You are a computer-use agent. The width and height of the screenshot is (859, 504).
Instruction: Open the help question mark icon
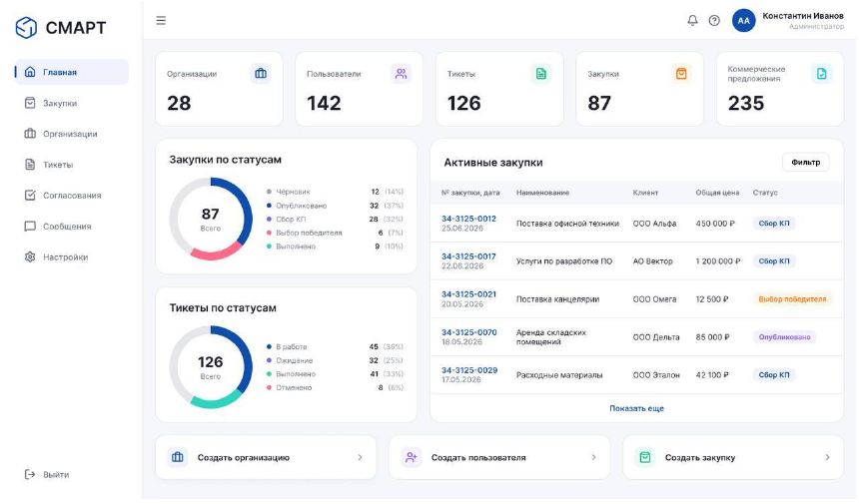[x=716, y=21]
